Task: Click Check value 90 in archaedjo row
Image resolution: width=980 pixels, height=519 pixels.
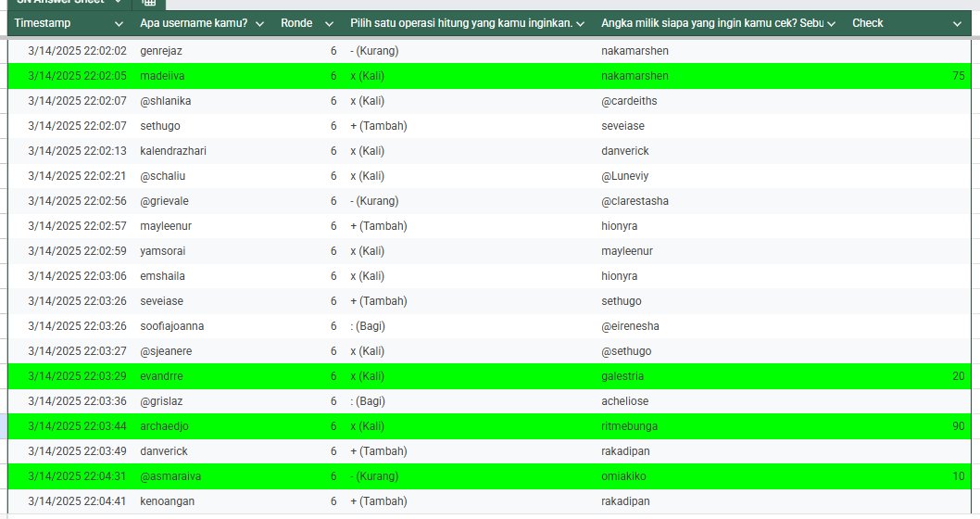Action: (958, 425)
